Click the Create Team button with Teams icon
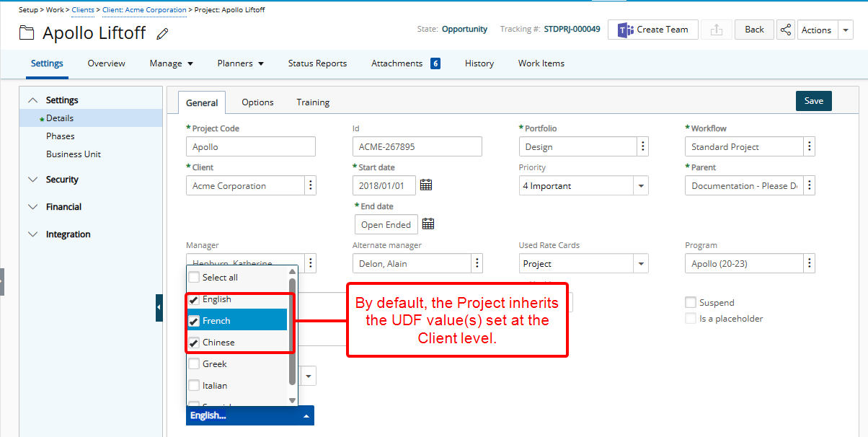 653,30
